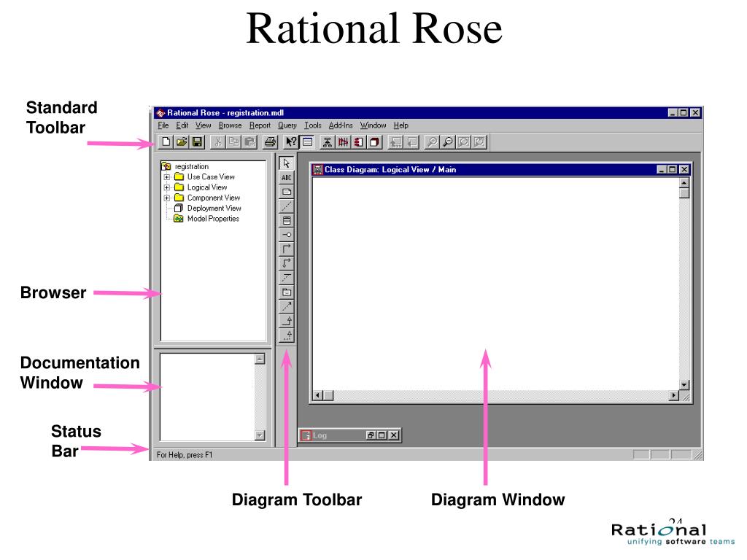Click the browse previous diagram icon

tap(411, 142)
